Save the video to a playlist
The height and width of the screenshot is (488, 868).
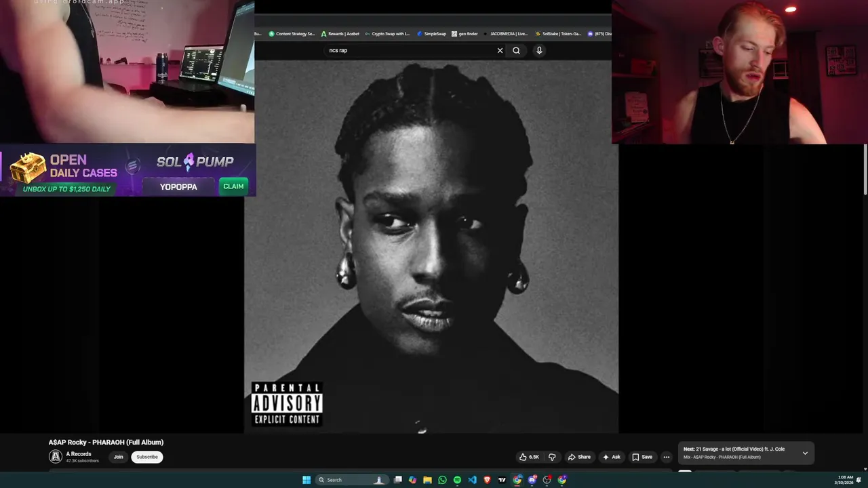(642, 457)
